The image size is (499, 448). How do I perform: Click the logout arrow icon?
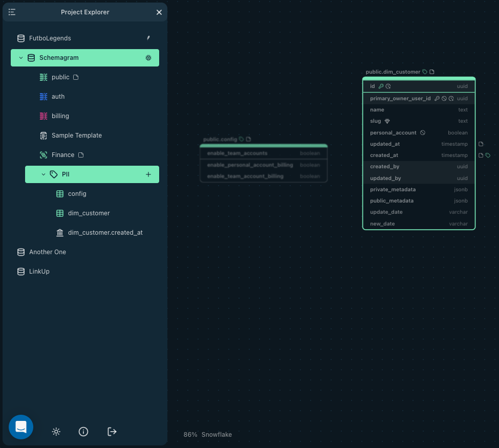pyautogui.click(x=112, y=432)
